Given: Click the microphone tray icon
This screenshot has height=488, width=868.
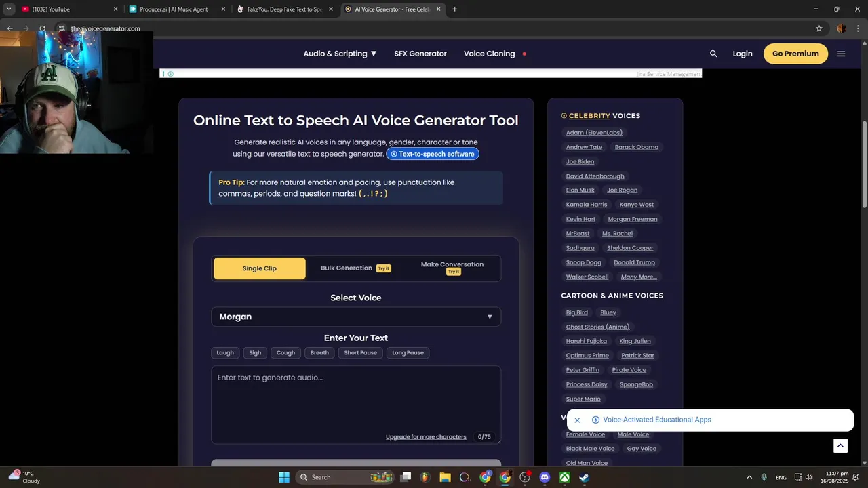Looking at the screenshot, I should [x=764, y=477].
